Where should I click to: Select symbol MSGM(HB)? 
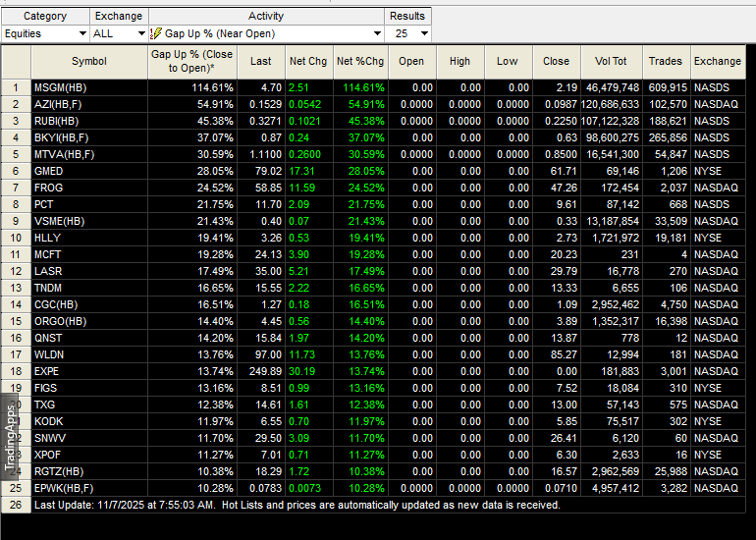60,87
